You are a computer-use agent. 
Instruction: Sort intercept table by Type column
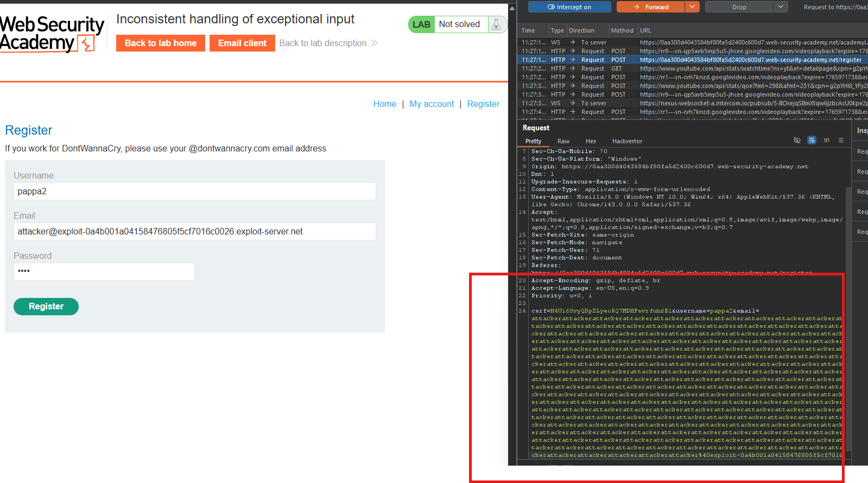(x=557, y=30)
